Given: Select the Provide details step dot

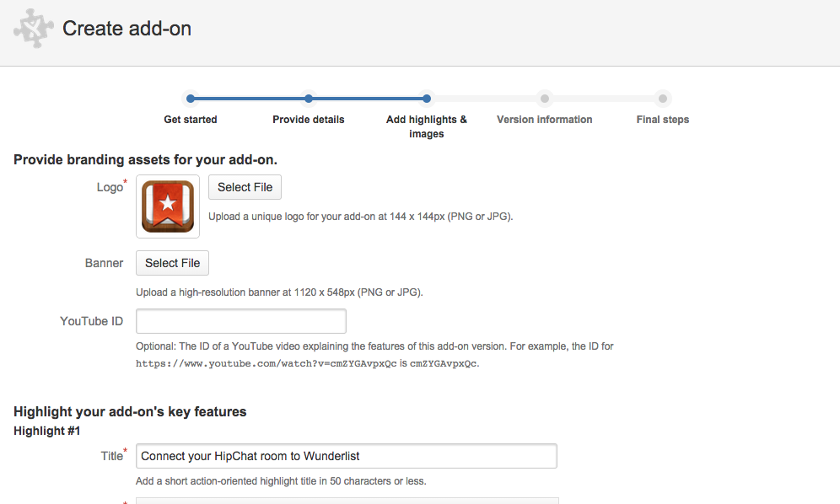Looking at the screenshot, I should point(309,99).
